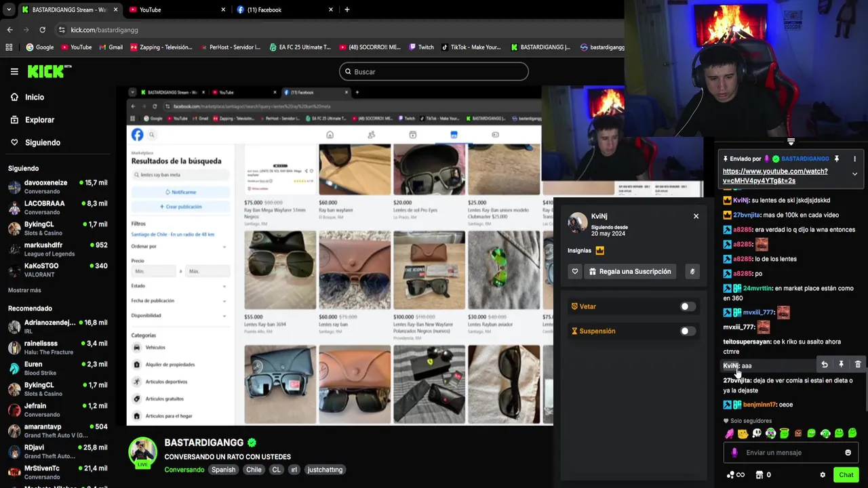Click the green Chat send button
This screenshot has height=488, width=868.
click(x=846, y=475)
